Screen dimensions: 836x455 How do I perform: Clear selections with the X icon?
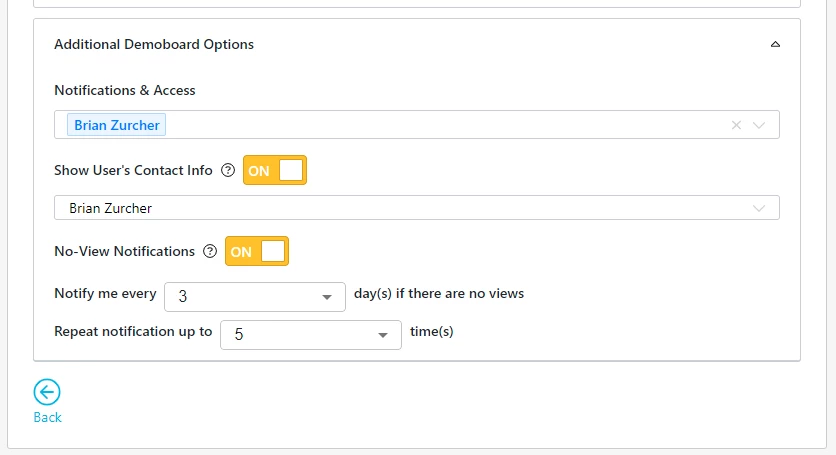[737, 125]
